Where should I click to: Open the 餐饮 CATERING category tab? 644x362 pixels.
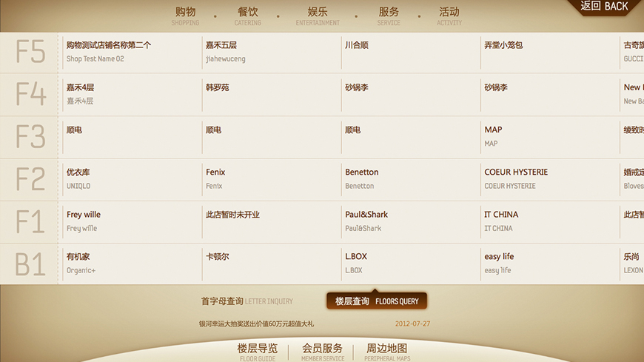coord(248,16)
